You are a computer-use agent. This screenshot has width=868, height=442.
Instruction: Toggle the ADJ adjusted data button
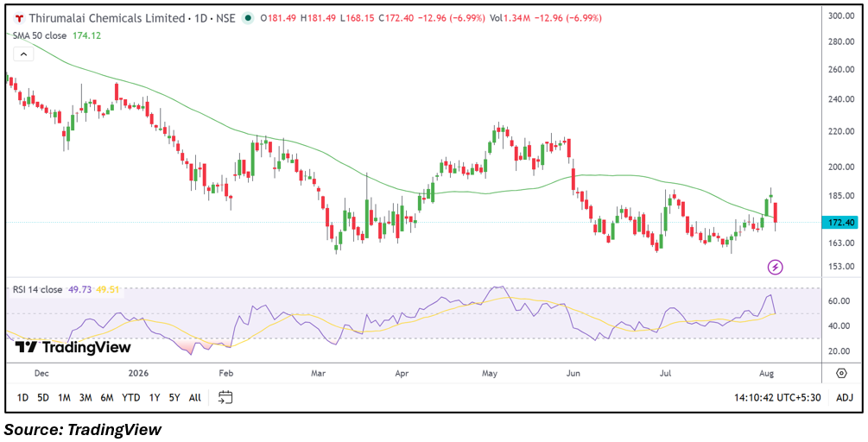(845, 397)
